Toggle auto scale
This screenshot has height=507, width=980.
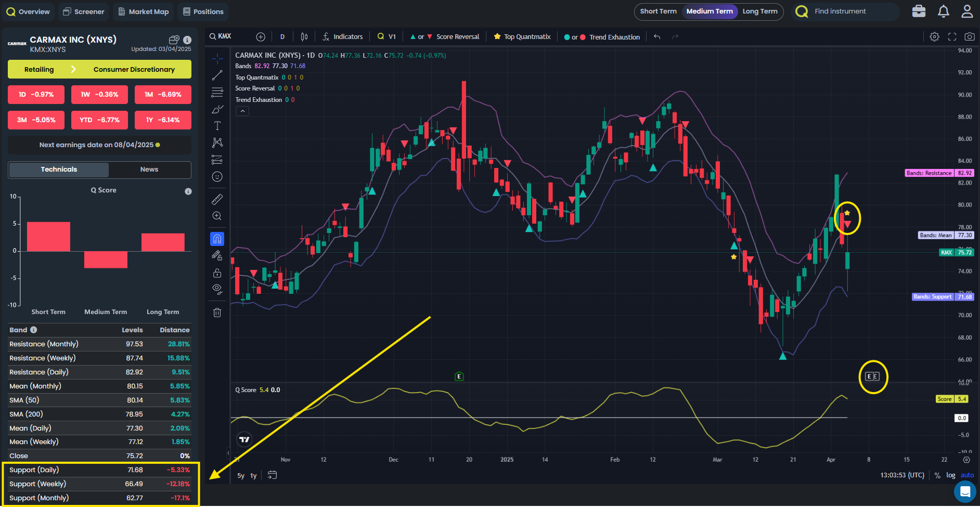967,475
